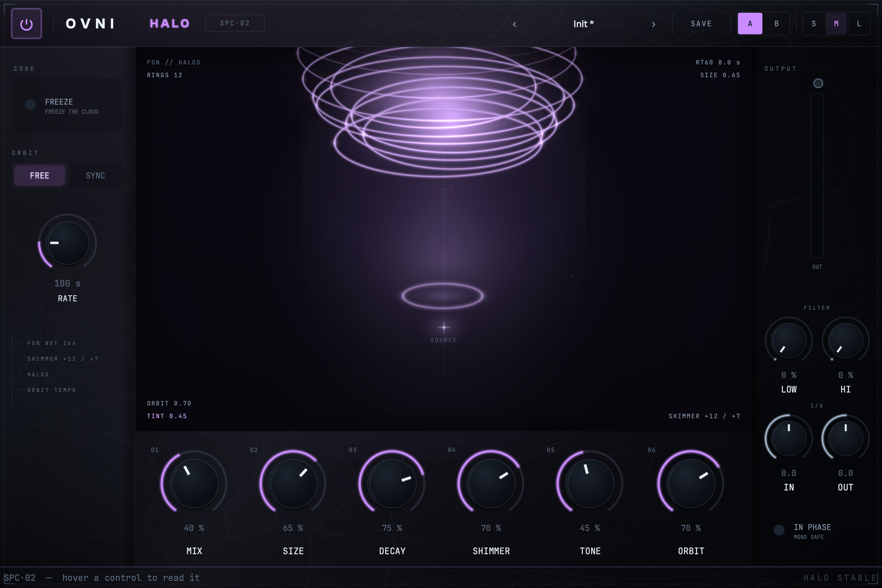
Task: Set interface size to L
Action: tap(859, 24)
